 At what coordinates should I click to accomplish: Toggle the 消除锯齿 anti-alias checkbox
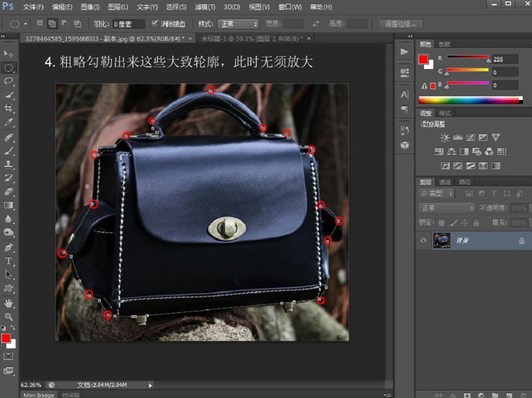(x=155, y=24)
